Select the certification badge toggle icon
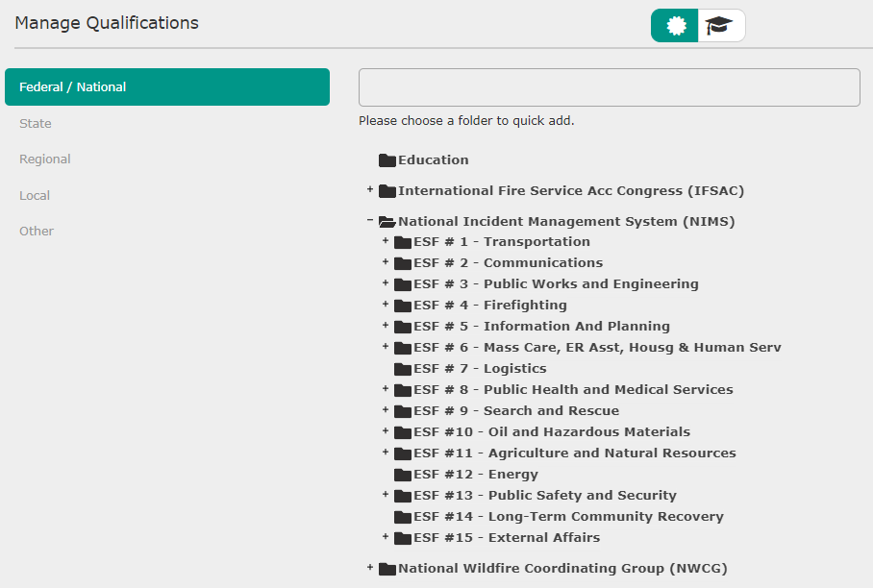873x588 pixels. 675,26
